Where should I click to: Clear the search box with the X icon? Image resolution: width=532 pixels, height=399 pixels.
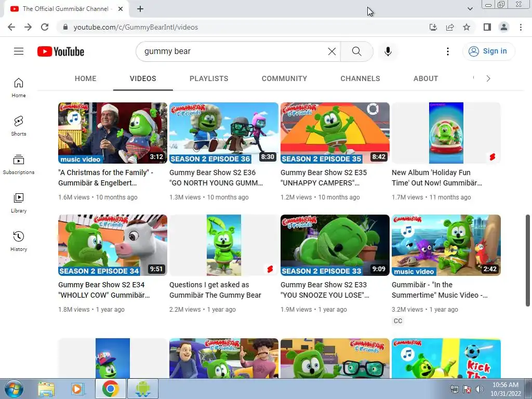[332, 51]
